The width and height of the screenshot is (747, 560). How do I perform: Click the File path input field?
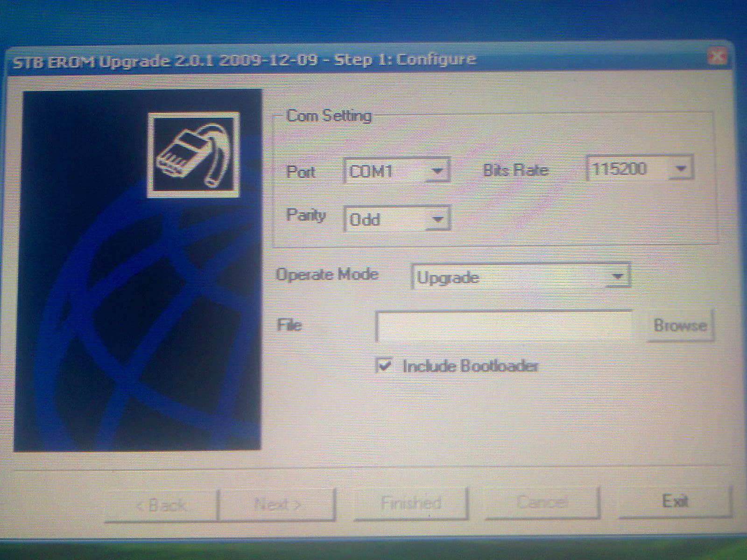[x=504, y=326]
